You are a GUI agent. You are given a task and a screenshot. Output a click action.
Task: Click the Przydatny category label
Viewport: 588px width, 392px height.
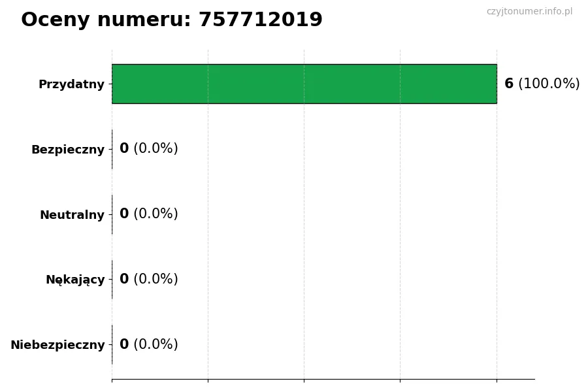71,84
